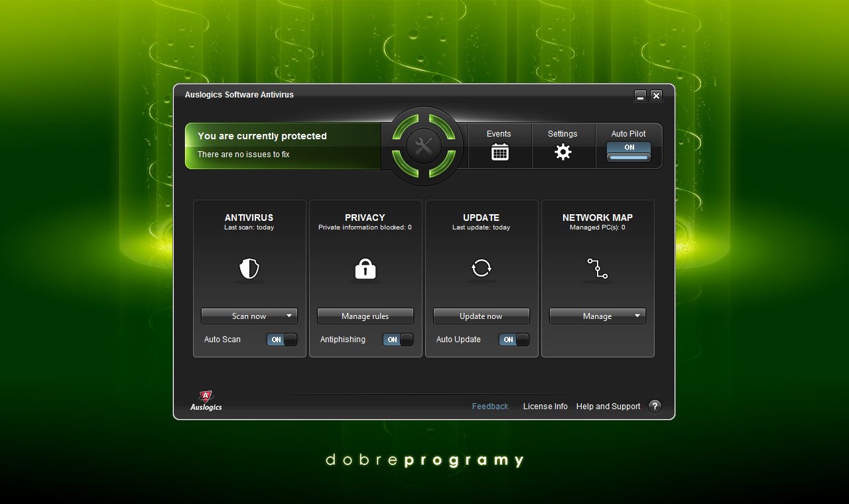Open the Feedback link
Screen dimensions: 849x504
tap(490, 407)
